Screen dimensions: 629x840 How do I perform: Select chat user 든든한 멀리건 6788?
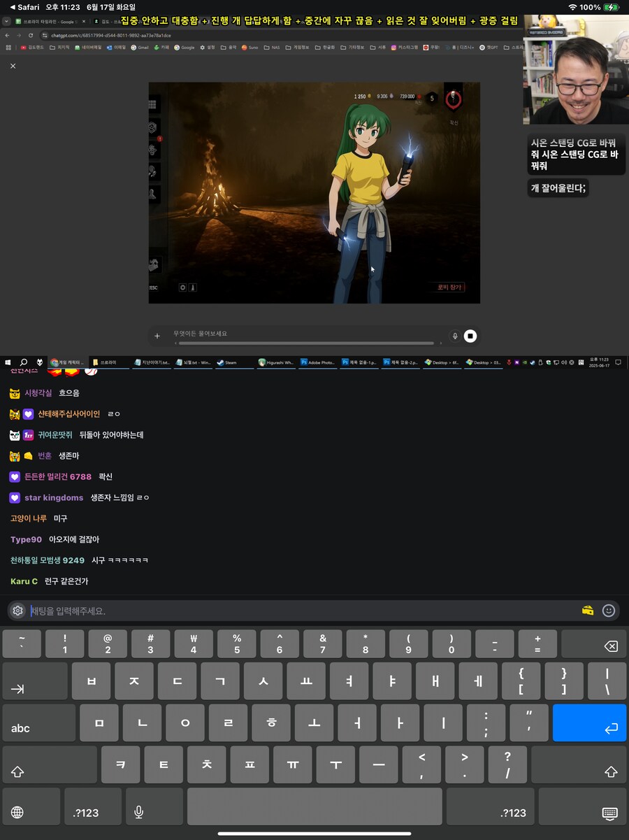pyautogui.click(x=57, y=477)
